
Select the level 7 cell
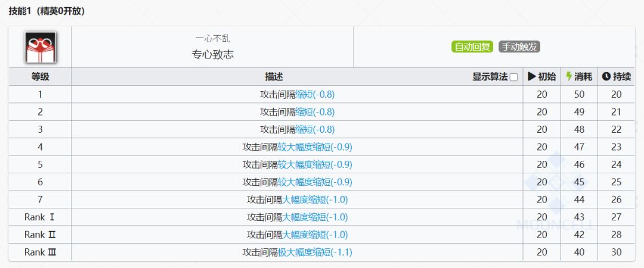40,200
